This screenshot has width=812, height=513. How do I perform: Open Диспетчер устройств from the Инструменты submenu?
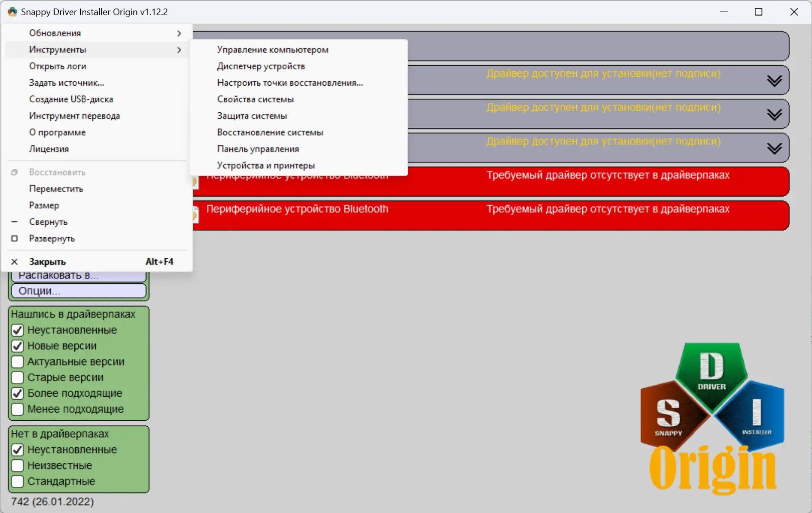(x=261, y=66)
